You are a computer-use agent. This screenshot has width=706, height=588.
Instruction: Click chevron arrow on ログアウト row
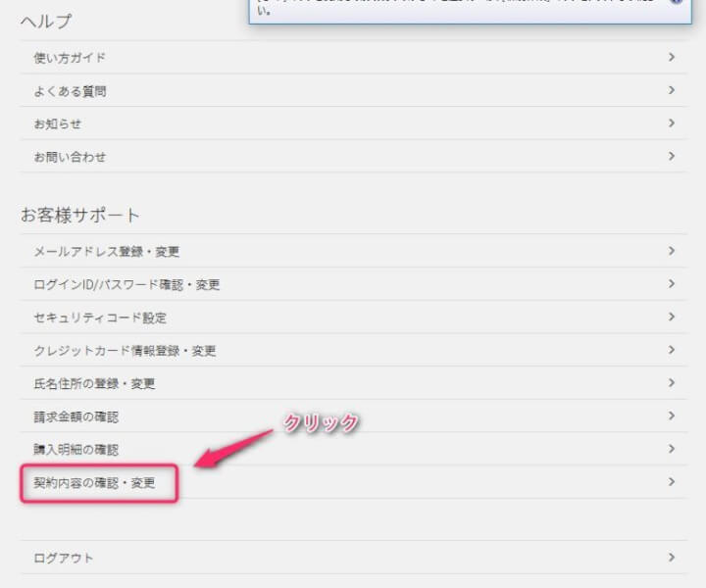point(672,558)
